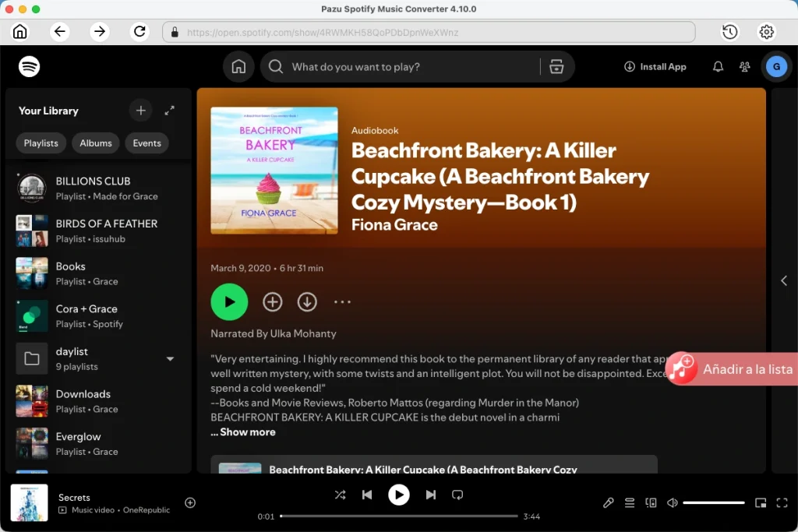The width and height of the screenshot is (798, 532).
Task: Open lyrics microphone icon
Action: (x=608, y=502)
